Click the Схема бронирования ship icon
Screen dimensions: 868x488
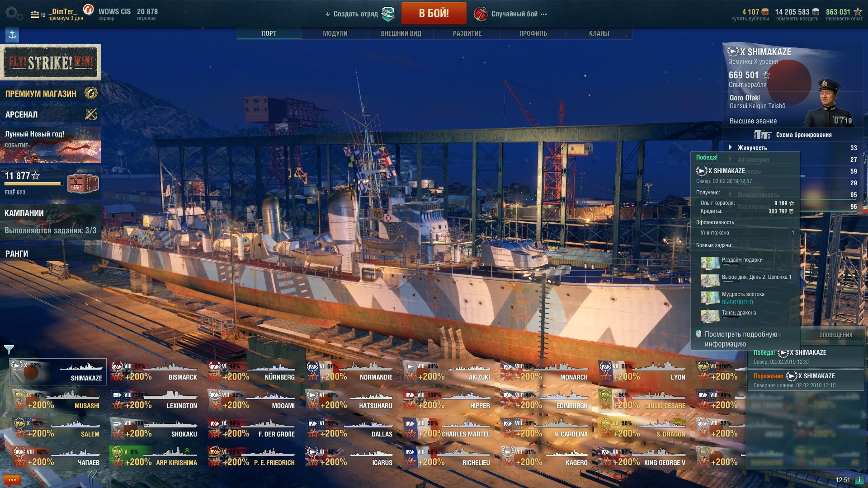tap(762, 135)
